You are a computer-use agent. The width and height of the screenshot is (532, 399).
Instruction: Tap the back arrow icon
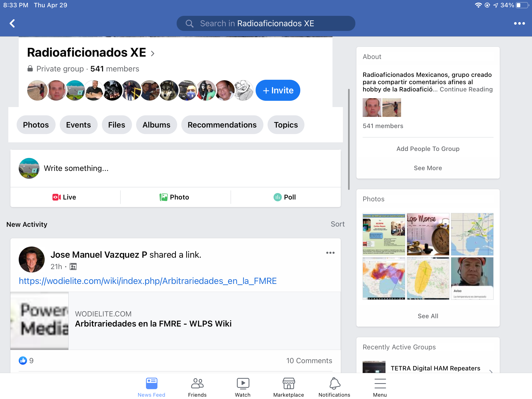pyautogui.click(x=12, y=23)
